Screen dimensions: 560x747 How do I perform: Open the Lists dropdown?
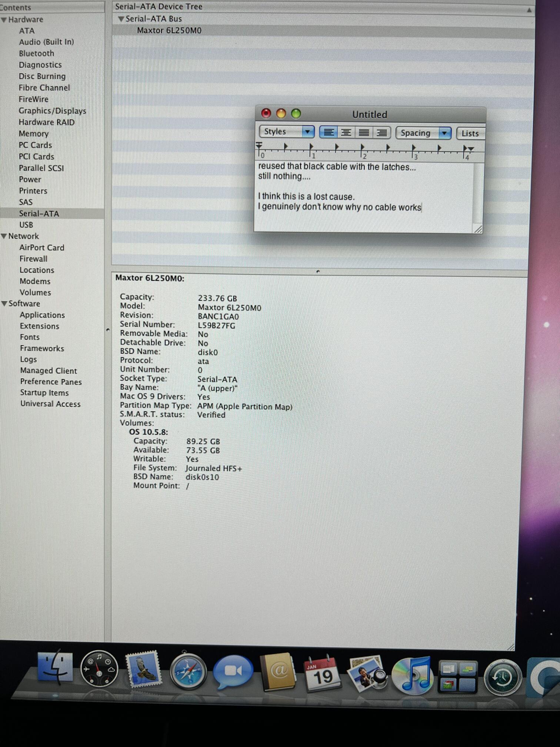click(470, 133)
